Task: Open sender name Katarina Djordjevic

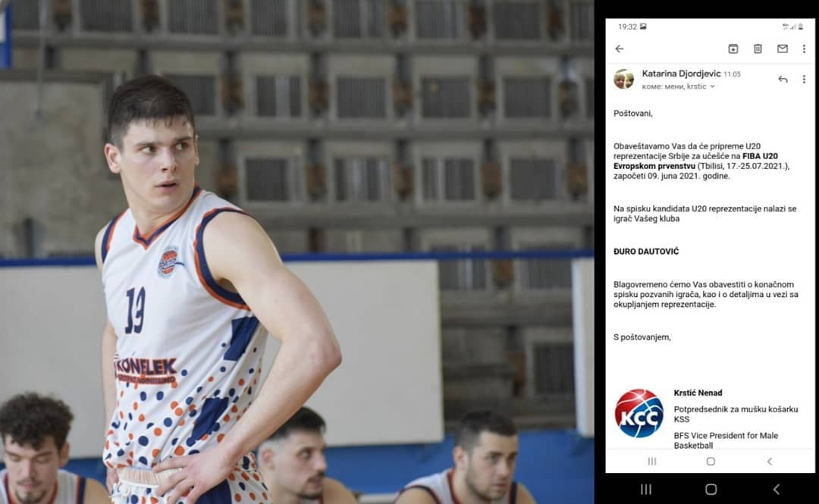Action: 681,74
